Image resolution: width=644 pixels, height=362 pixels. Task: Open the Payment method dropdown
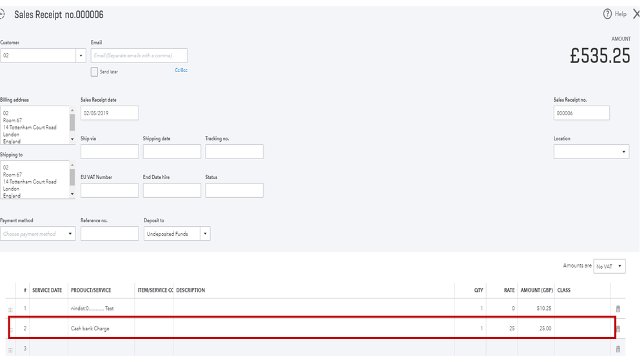click(70, 234)
